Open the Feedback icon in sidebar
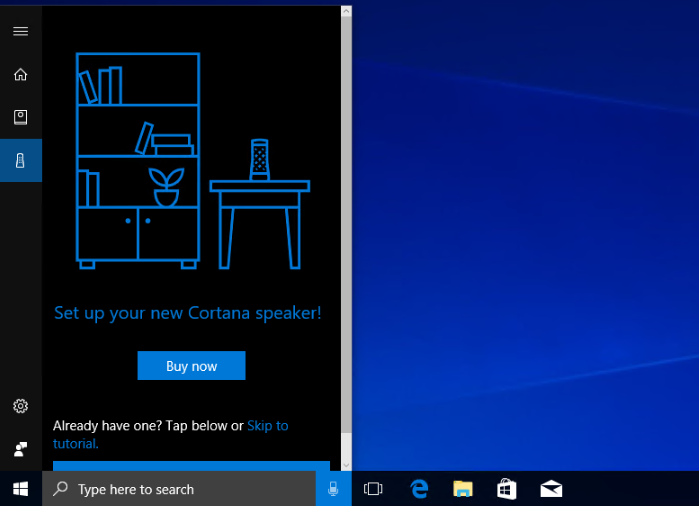699x506 pixels. coord(21,449)
